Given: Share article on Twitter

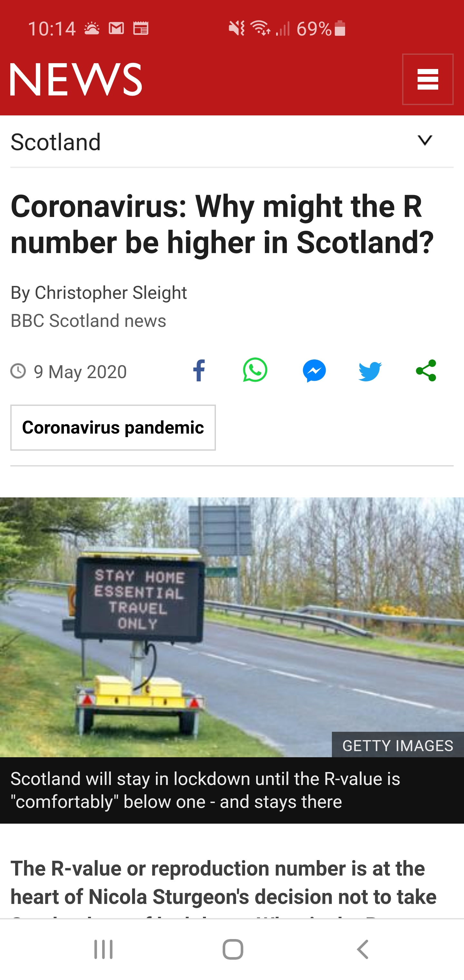Looking at the screenshot, I should [x=370, y=371].
